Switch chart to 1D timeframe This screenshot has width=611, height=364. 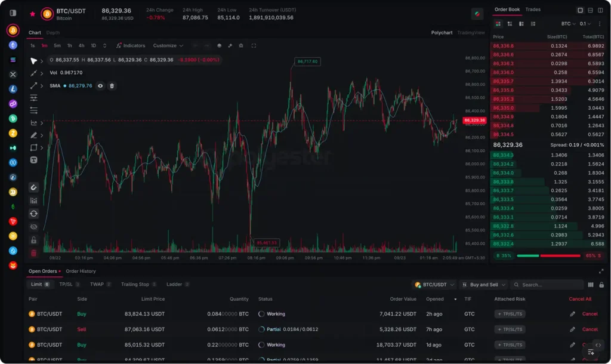pos(94,45)
